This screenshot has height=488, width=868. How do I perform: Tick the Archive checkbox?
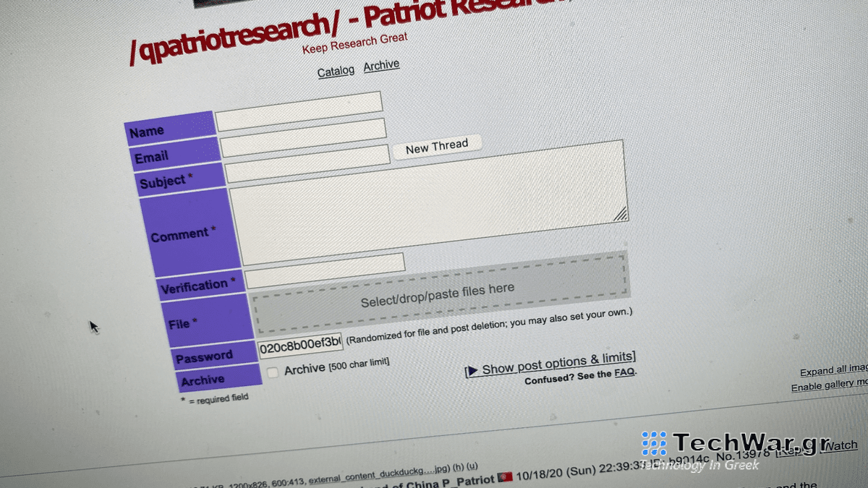tap(273, 372)
